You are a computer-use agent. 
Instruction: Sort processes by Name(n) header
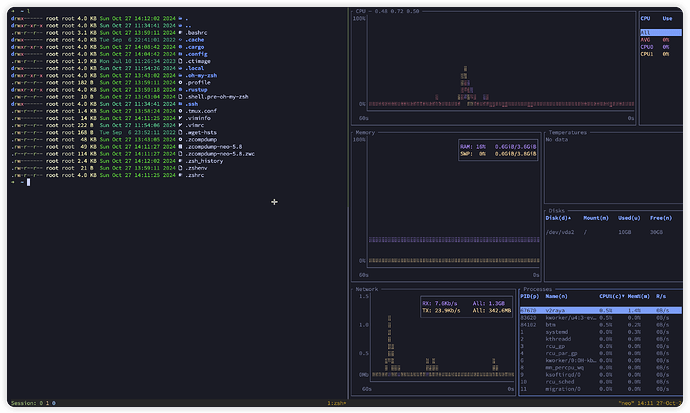556,296
